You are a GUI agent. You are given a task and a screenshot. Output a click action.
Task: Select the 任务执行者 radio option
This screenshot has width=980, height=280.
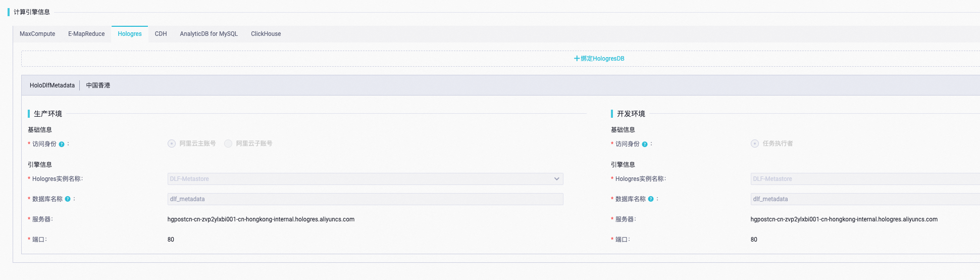(x=755, y=144)
